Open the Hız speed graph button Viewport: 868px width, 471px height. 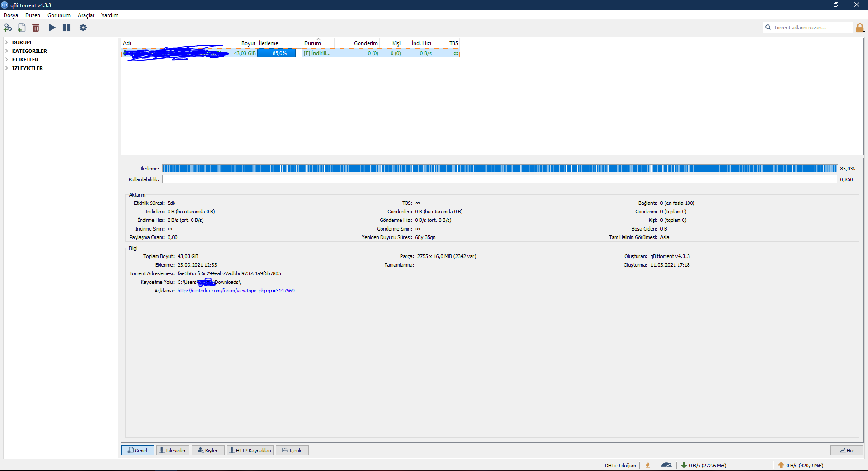point(847,450)
